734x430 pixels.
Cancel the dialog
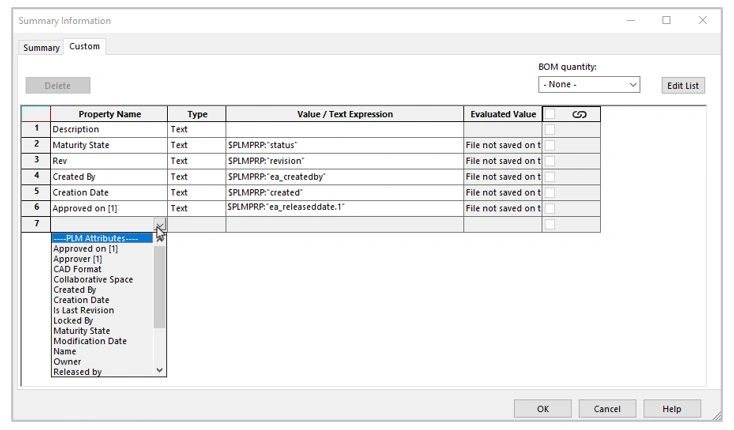pos(607,409)
